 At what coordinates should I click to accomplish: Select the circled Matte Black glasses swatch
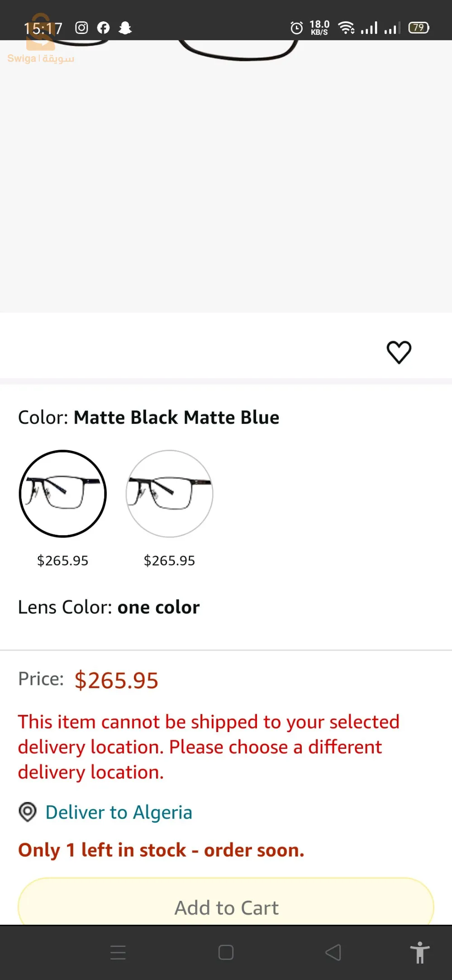63,494
